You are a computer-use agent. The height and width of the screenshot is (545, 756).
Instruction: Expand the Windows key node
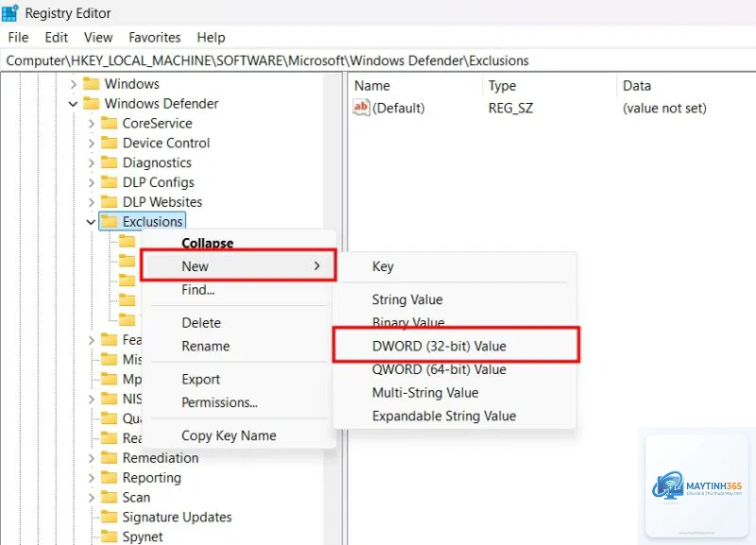pos(74,84)
